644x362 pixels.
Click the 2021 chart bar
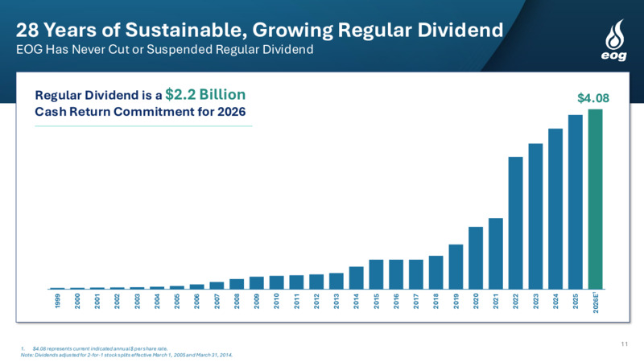496,253
